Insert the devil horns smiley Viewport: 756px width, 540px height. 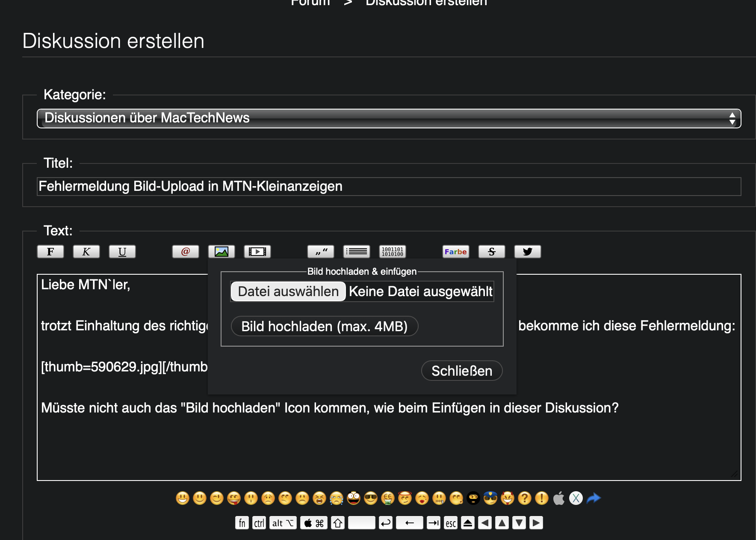pyautogui.click(x=508, y=498)
